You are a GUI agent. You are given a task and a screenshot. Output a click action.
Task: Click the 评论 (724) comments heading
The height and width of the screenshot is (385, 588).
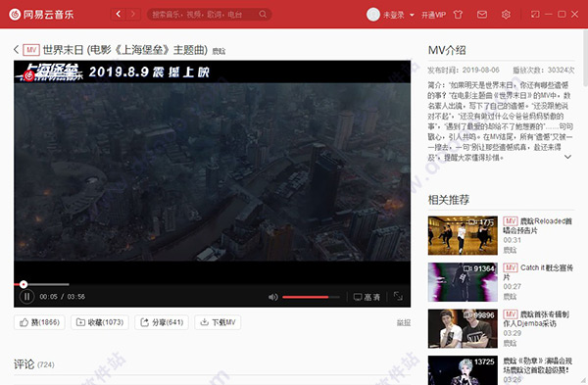click(x=34, y=364)
